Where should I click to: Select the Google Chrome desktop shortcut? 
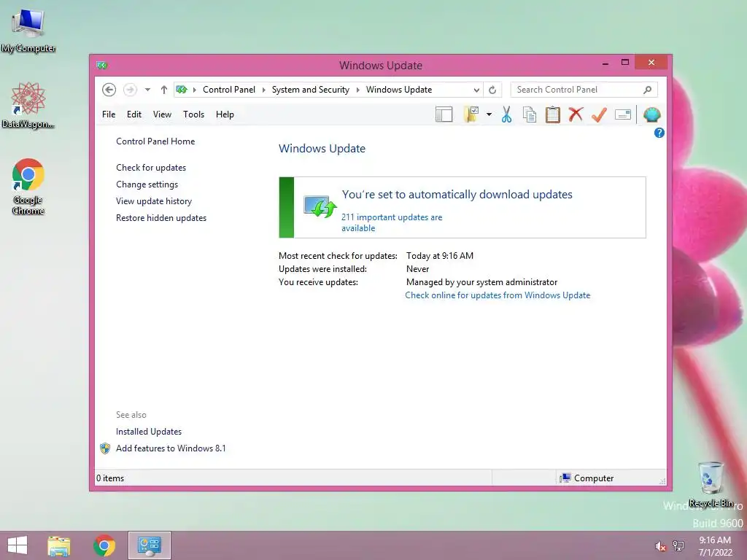[28, 187]
